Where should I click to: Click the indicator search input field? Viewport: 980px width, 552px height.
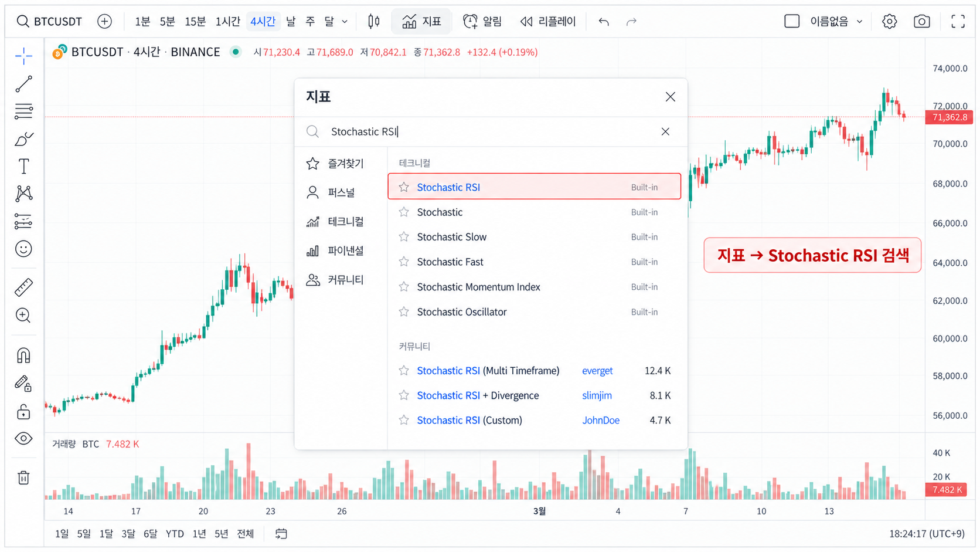pos(491,131)
